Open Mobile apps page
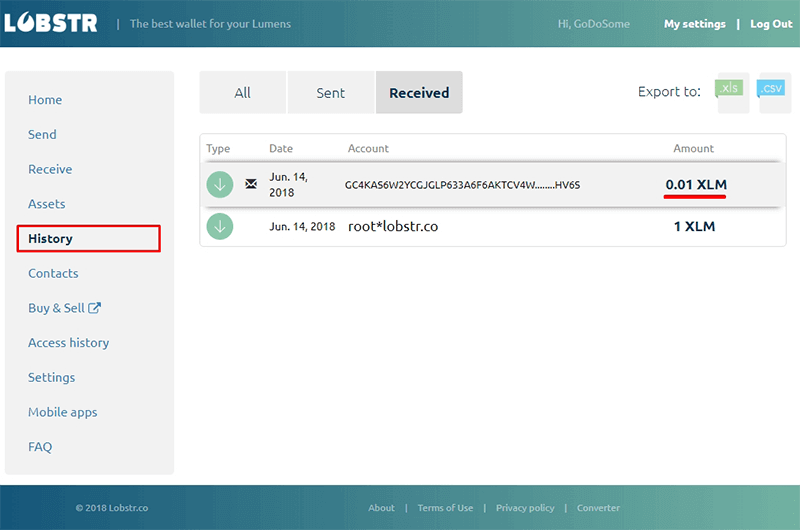This screenshot has width=800, height=530. click(x=63, y=412)
